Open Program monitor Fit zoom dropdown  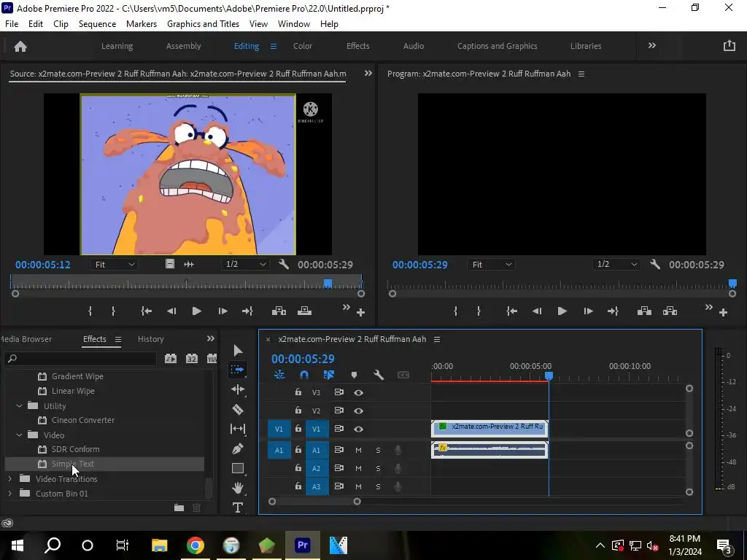(491, 264)
